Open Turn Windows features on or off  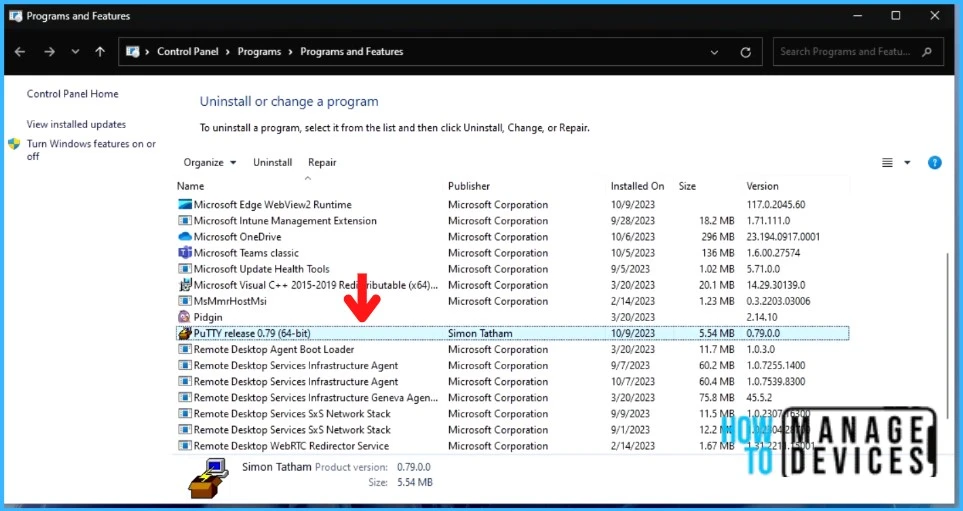[x=91, y=150]
